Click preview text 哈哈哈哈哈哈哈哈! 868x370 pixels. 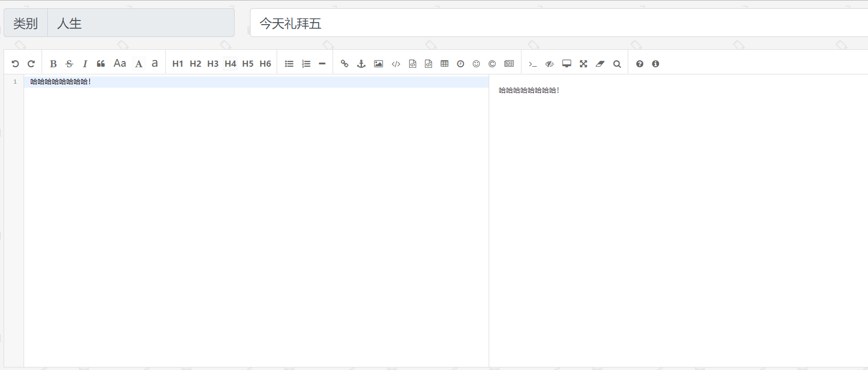[x=529, y=90]
